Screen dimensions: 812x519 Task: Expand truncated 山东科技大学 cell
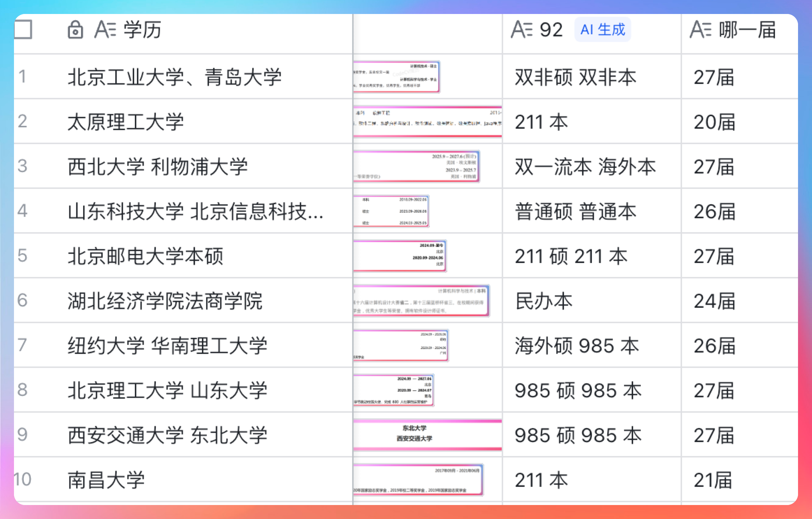(x=196, y=211)
